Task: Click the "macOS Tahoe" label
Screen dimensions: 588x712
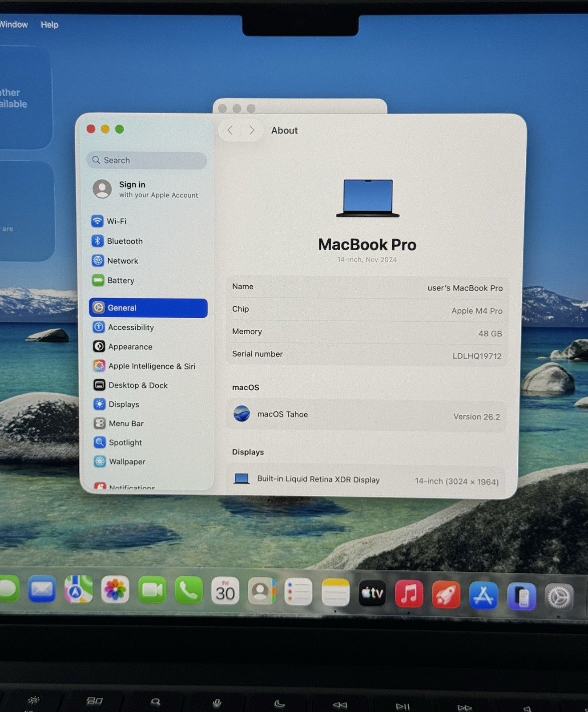Action: click(x=282, y=414)
